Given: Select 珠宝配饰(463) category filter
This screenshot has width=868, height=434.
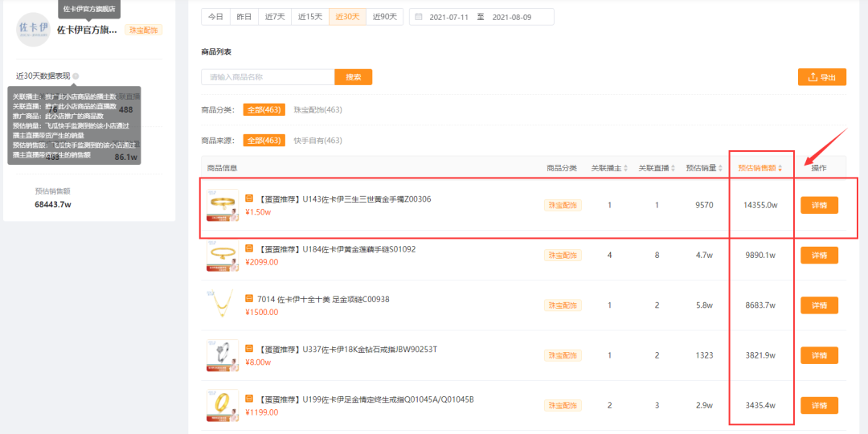Looking at the screenshot, I should (317, 109).
